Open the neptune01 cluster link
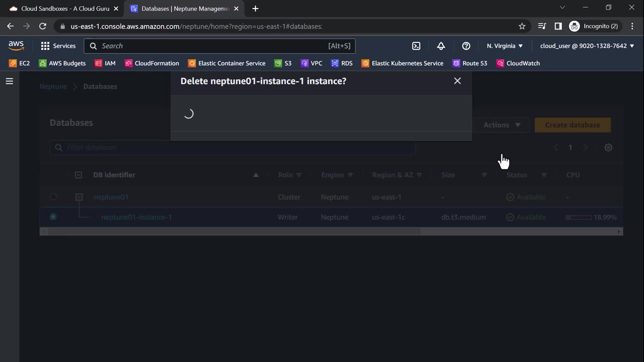 click(x=111, y=197)
